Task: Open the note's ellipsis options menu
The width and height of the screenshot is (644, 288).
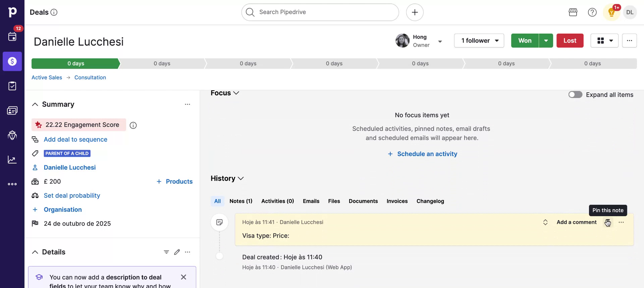Action: tap(621, 222)
